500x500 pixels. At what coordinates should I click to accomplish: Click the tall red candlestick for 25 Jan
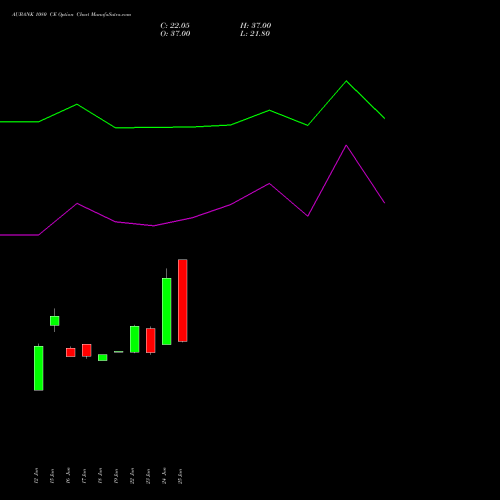click(183, 300)
